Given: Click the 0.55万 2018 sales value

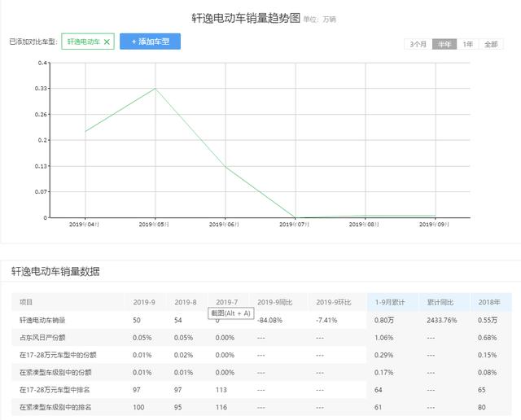Looking at the screenshot, I should coord(488,321).
